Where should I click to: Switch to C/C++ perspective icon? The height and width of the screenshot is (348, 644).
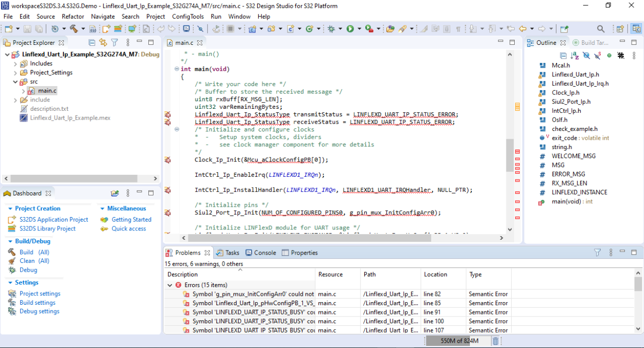tap(637, 29)
